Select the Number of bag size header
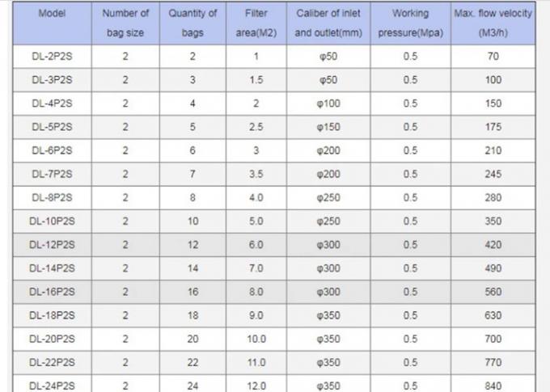The image size is (550, 392). click(125, 23)
